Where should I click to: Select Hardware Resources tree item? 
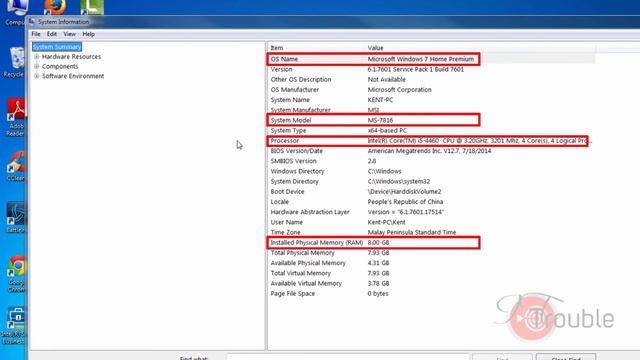click(x=71, y=57)
